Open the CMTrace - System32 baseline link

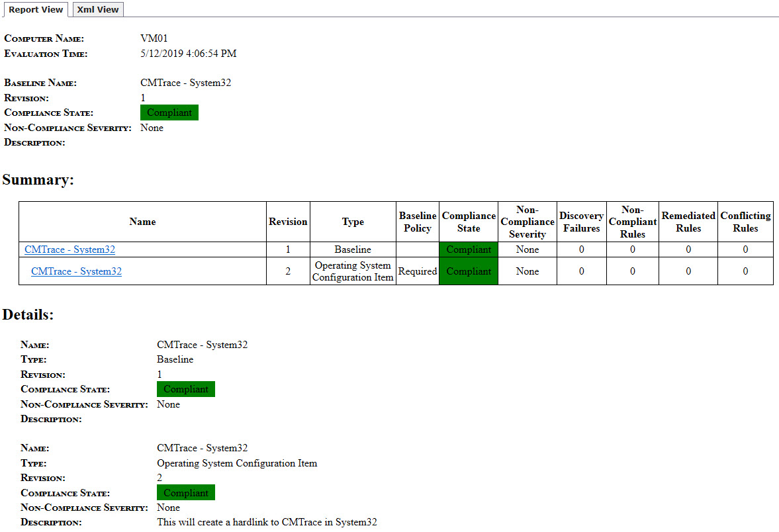pyautogui.click(x=69, y=249)
